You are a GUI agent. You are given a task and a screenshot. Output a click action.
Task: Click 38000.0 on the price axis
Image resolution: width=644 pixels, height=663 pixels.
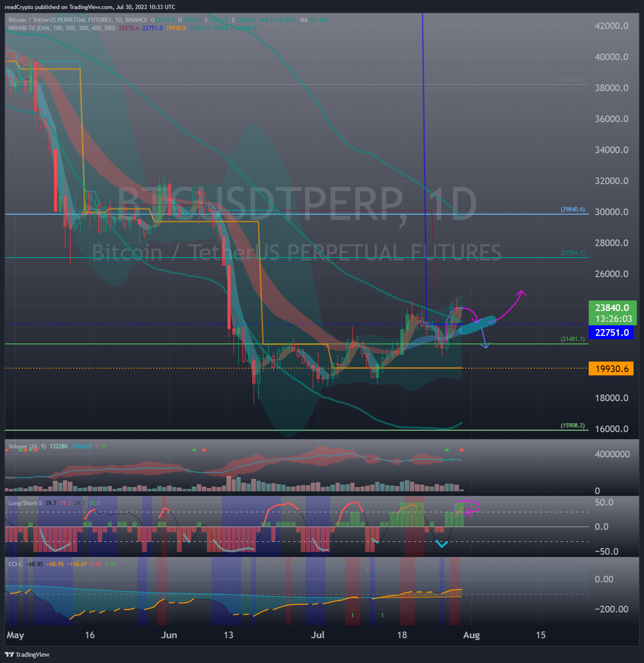(x=612, y=88)
